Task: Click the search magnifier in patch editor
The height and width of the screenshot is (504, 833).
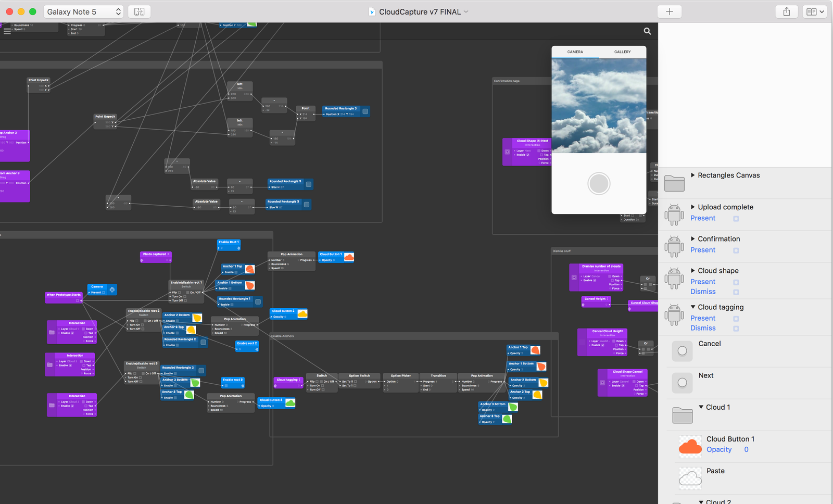Action: point(647,31)
